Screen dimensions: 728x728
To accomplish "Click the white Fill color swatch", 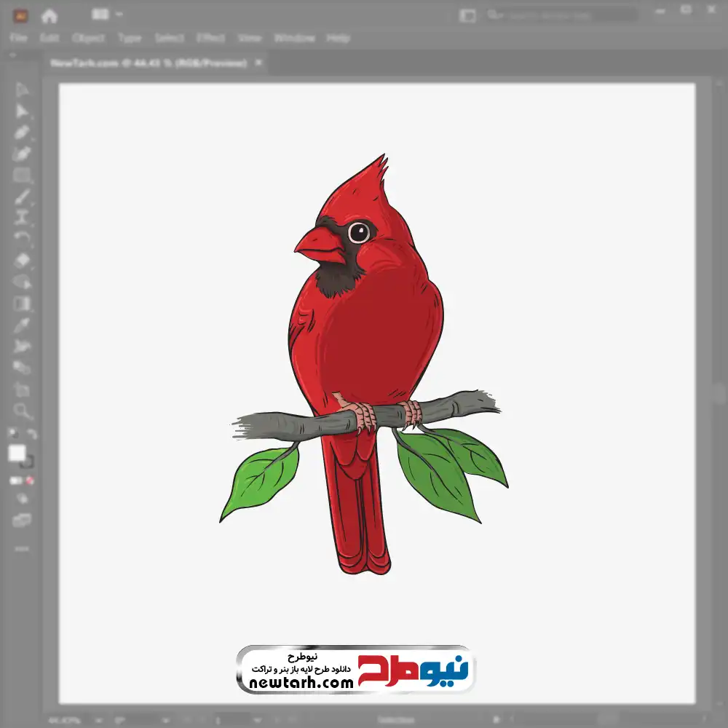I will coord(17,454).
